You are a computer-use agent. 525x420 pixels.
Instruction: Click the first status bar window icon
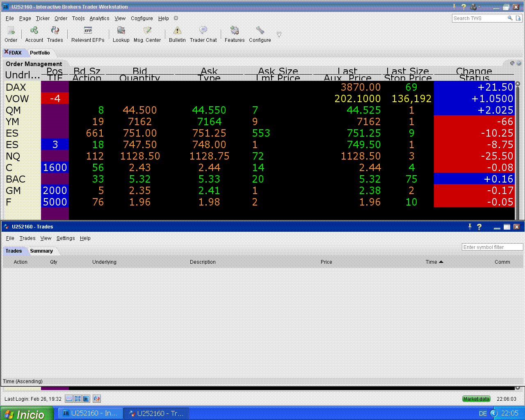tap(69, 399)
